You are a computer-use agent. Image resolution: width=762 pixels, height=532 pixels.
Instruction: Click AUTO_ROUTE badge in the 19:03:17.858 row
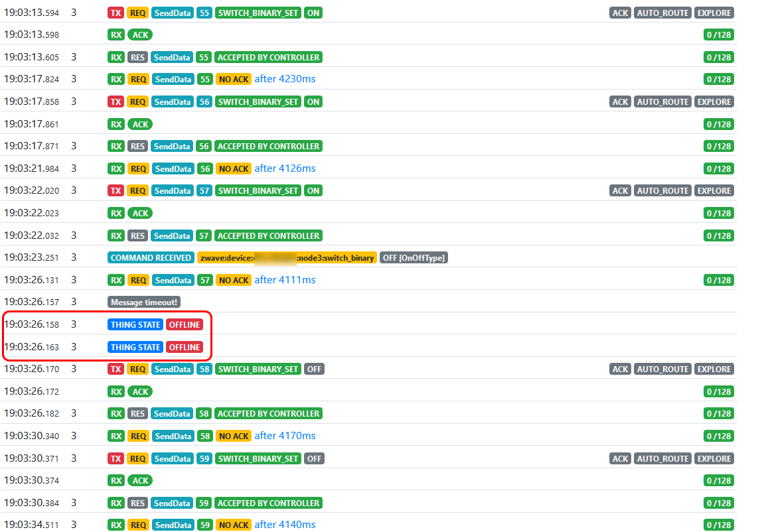(x=663, y=102)
